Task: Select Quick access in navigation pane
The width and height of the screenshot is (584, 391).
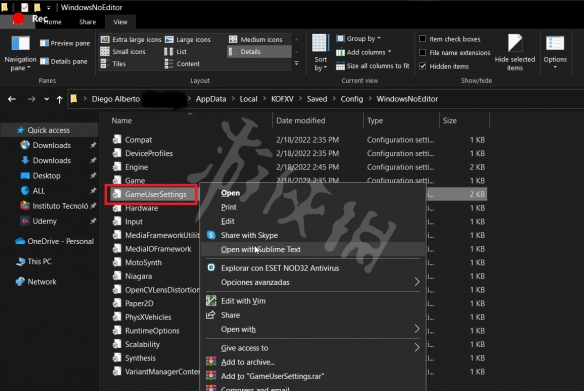Action: pos(48,130)
